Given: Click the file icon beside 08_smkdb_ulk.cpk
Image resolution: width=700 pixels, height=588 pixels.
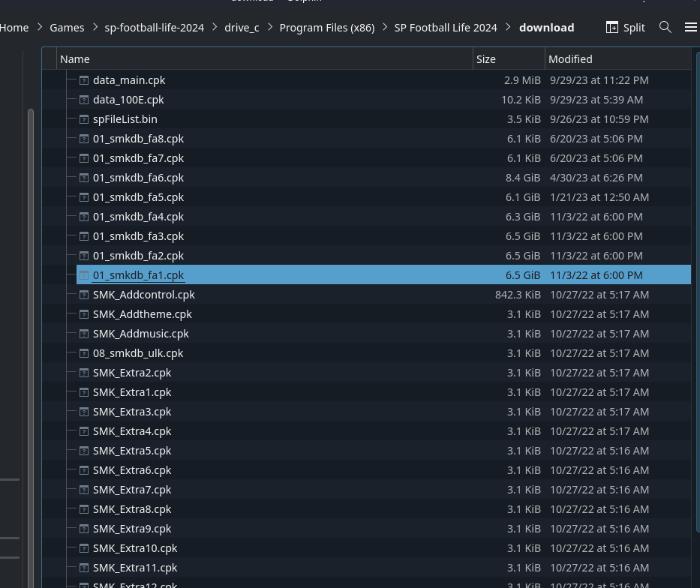Looking at the screenshot, I should pyautogui.click(x=83, y=353).
